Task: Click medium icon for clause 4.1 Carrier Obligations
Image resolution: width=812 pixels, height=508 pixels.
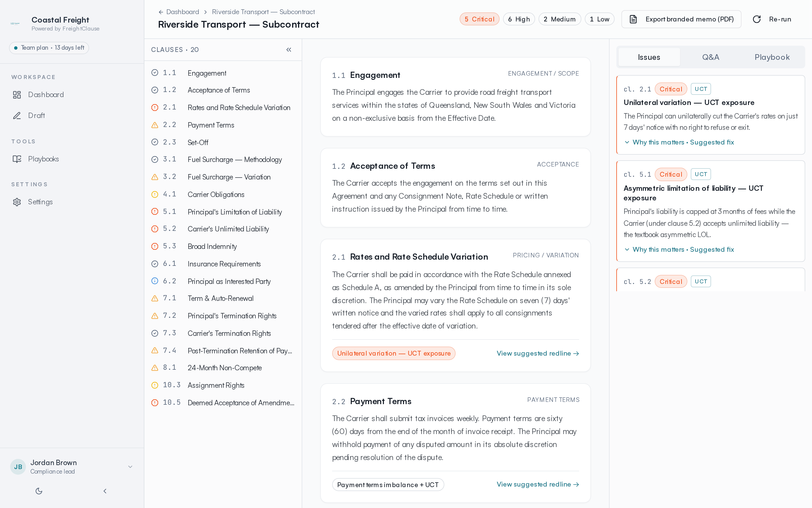Action: (x=155, y=194)
